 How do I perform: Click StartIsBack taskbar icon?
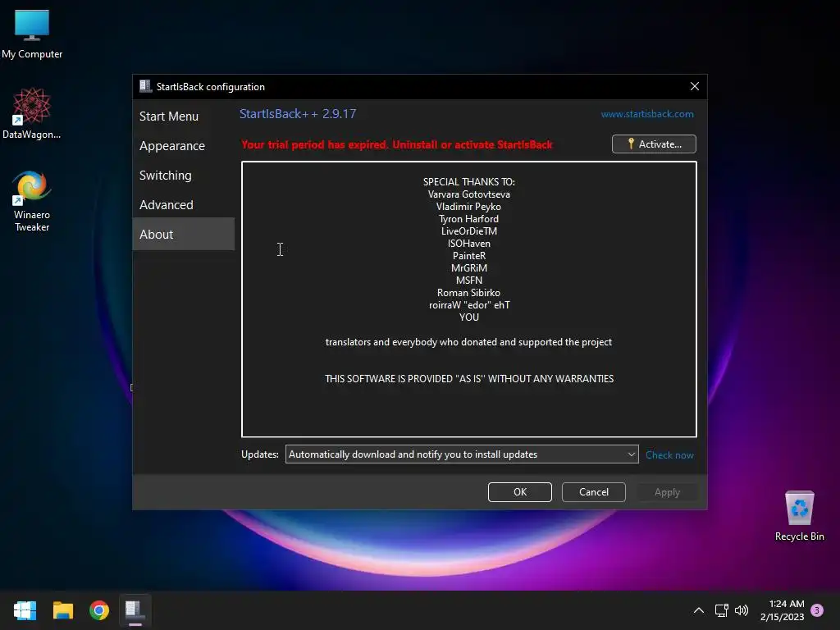tap(135, 610)
